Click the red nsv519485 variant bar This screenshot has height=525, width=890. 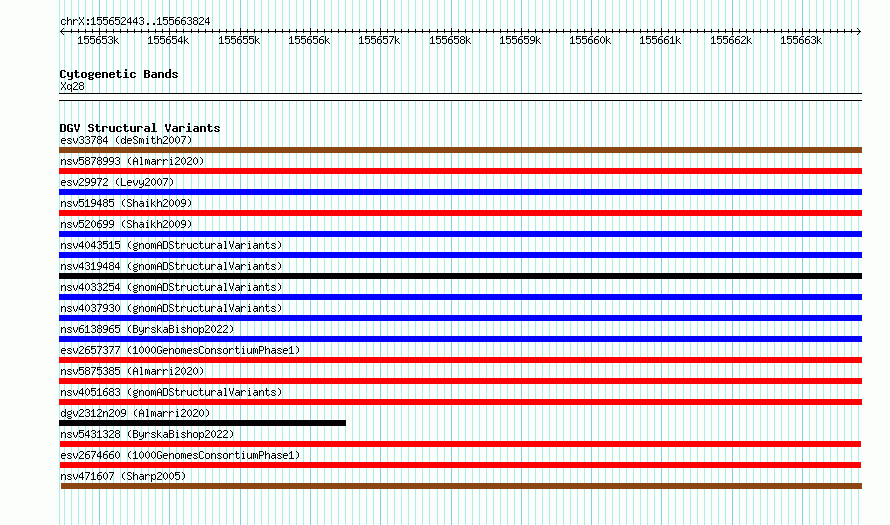click(460, 213)
